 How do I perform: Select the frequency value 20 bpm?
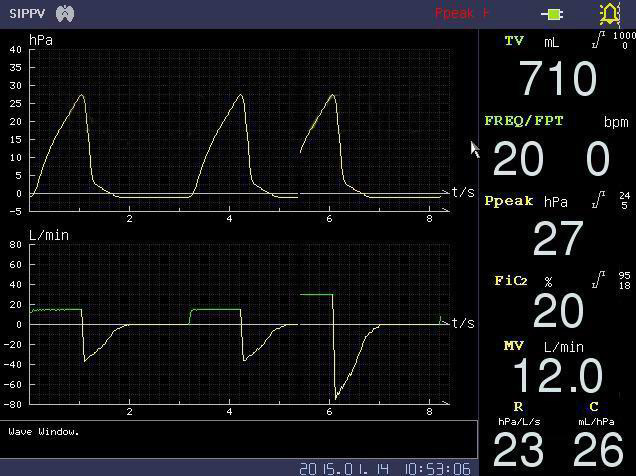click(x=518, y=160)
